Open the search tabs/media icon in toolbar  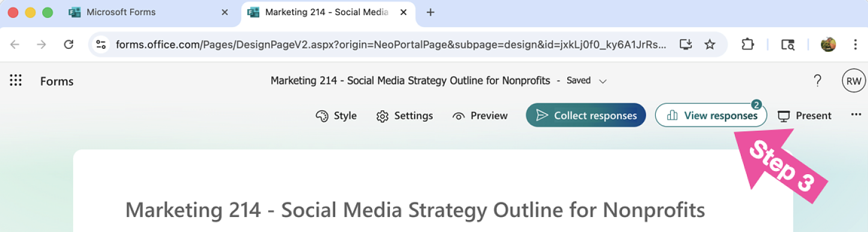click(788, 45)
